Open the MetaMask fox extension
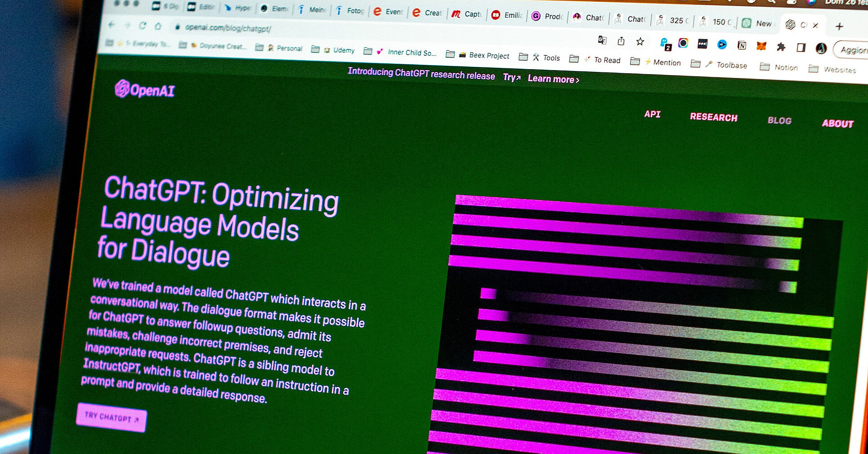The width and height of the screenshot is (868, 454). [x=761, y=46]
